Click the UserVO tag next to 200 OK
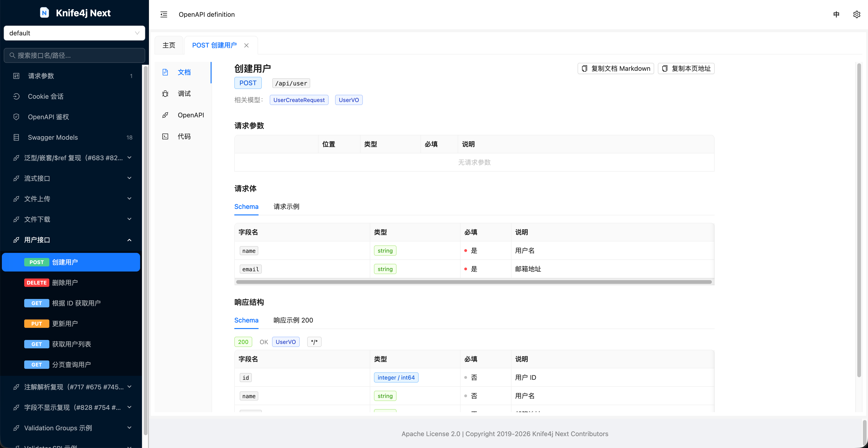The image size is (868, 448). 286,342
